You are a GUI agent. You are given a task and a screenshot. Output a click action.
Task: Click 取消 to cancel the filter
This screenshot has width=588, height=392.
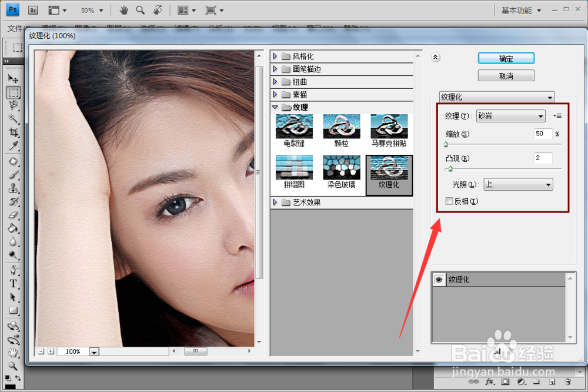click(506, 76)
